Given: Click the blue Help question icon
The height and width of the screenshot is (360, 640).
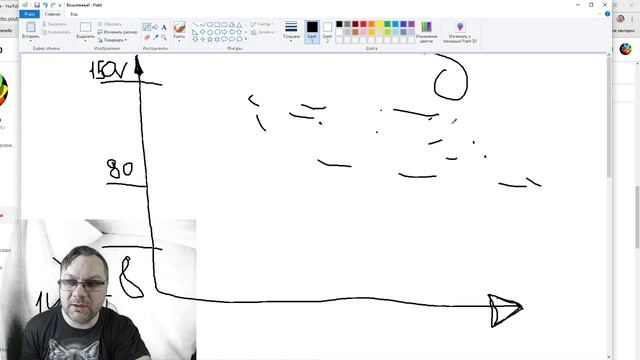Looking at the screenshot, I should (607, 14).
